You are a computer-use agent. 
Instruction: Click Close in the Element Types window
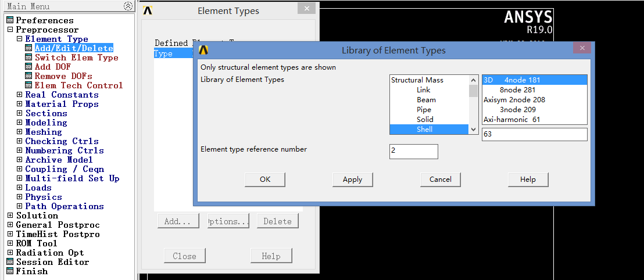point(184,256)
